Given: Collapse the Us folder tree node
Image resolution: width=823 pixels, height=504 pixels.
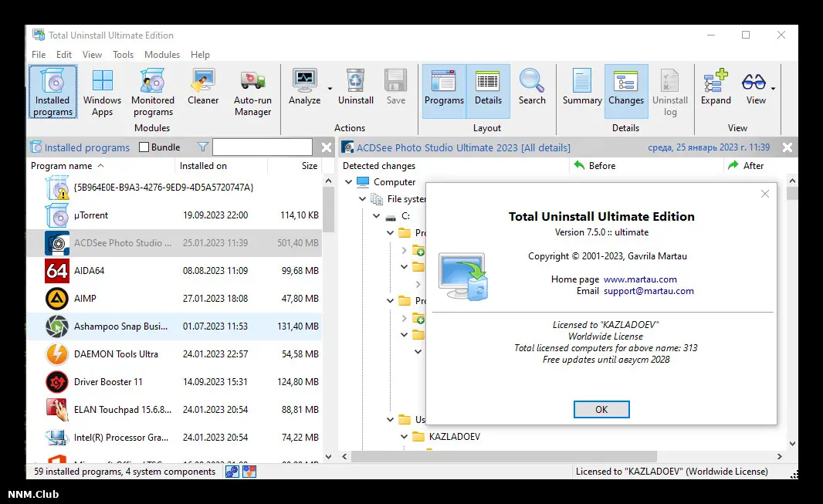Looking at the screenshot, I should click(390, 420).
